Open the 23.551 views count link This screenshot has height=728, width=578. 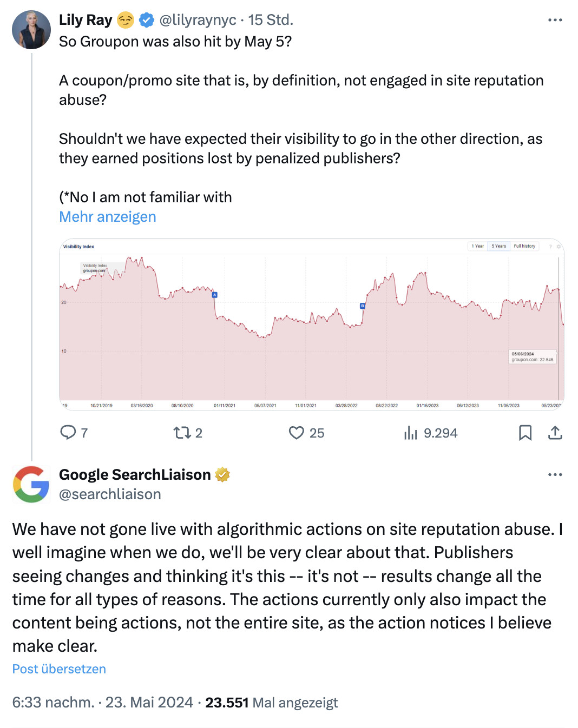click(x=227, y=702)
